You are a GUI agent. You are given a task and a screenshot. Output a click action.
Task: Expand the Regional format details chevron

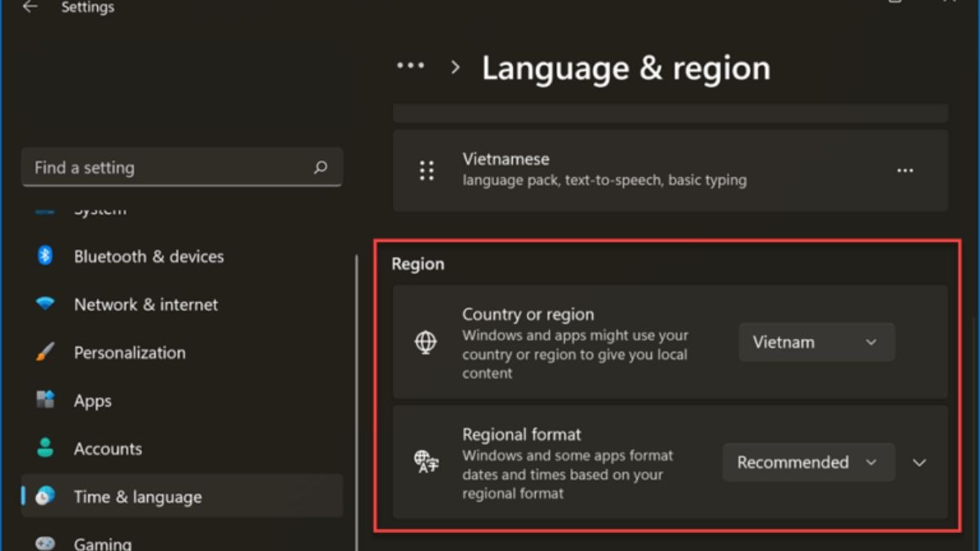[x=920, y=463]
